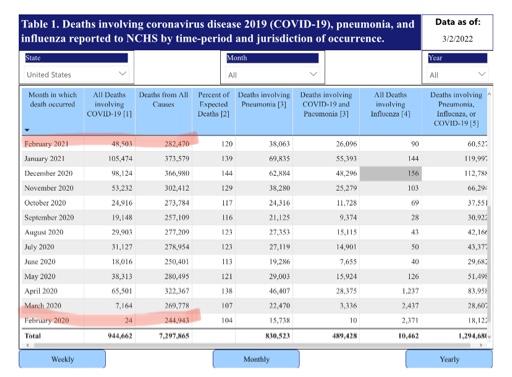Click the scroll-up arrow at table's top right

pyautogui.click(x=489, y=94)
